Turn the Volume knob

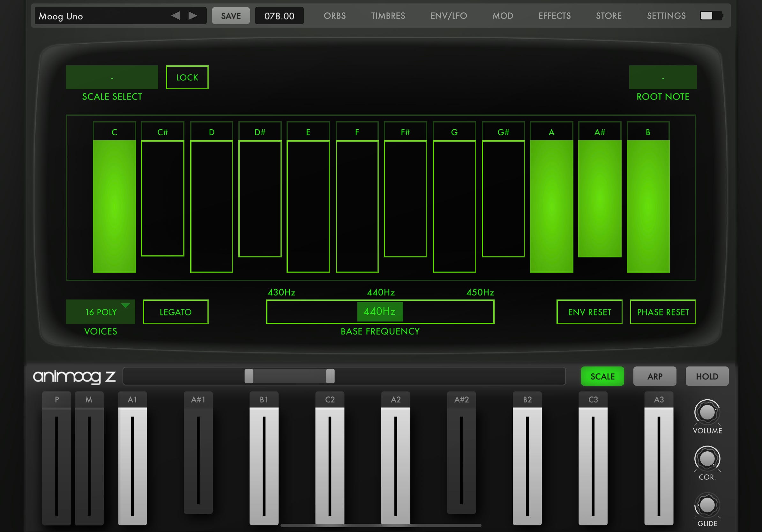pos(707,412)
